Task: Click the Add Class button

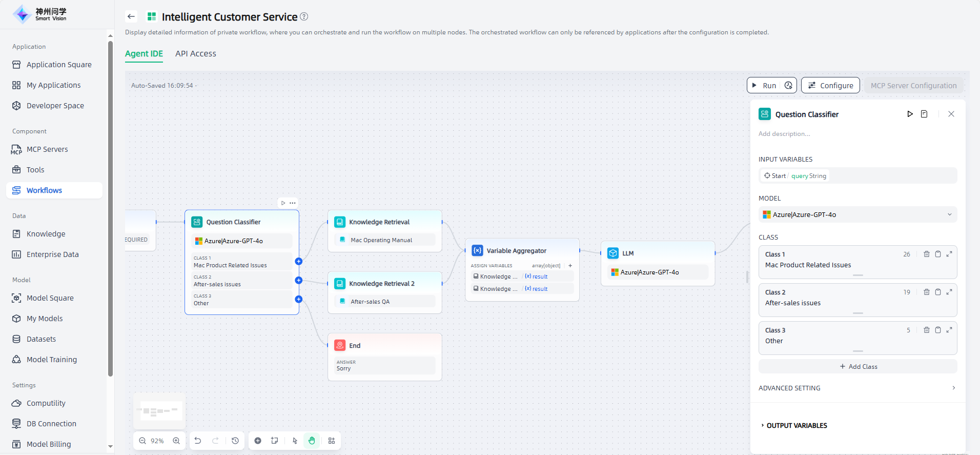Action: click(x=858, y=366)
